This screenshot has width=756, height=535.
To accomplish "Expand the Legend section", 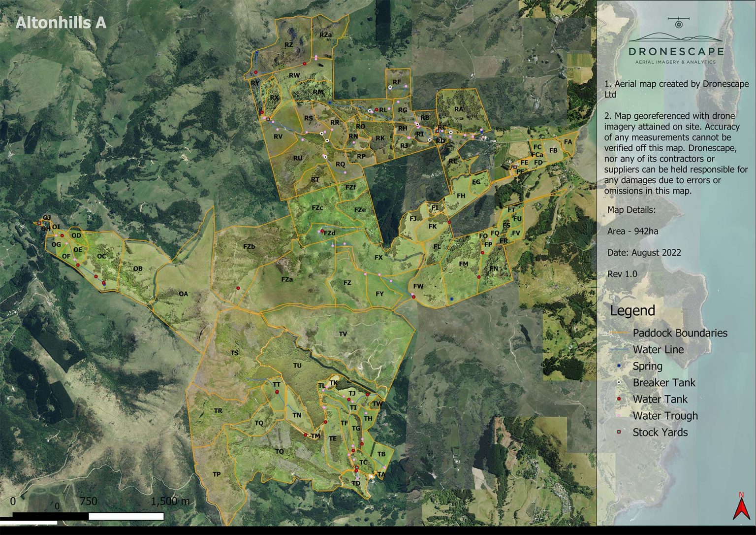I will (632, 311).
